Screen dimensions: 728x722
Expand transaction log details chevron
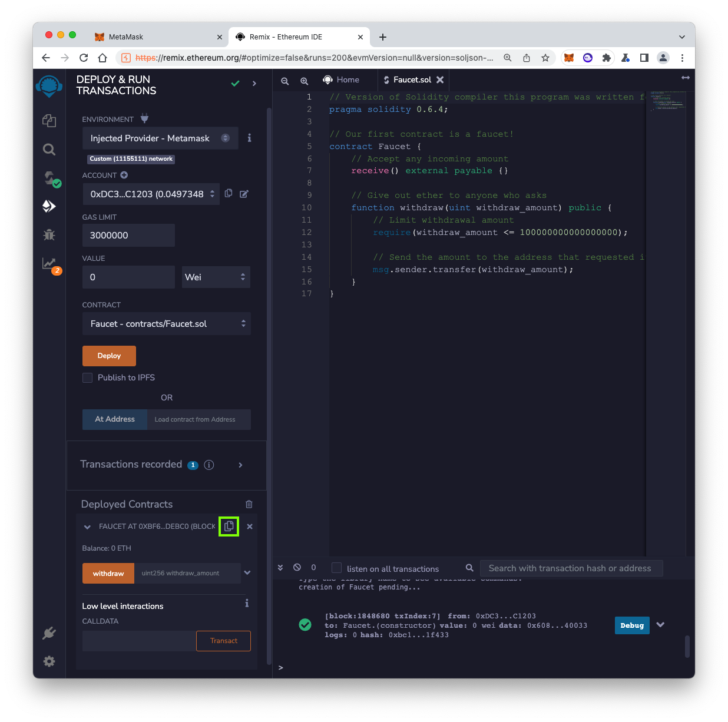coord(660,625)
